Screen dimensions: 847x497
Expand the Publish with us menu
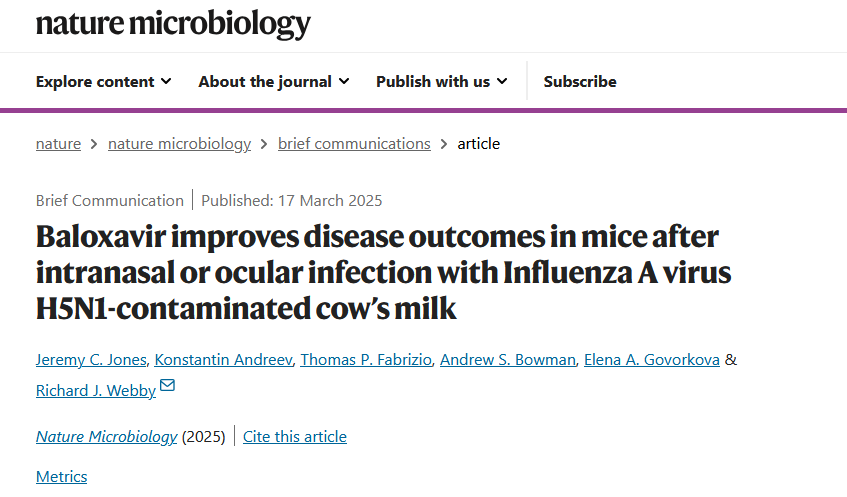[x=441, y=82]
